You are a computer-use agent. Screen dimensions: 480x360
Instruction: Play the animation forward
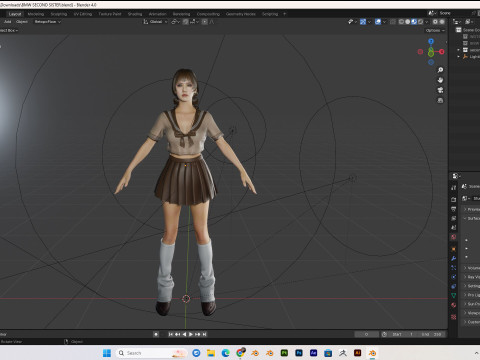191,334
